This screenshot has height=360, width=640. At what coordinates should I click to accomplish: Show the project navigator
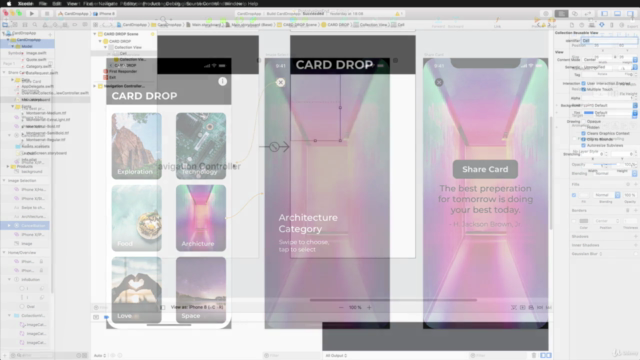5,25
